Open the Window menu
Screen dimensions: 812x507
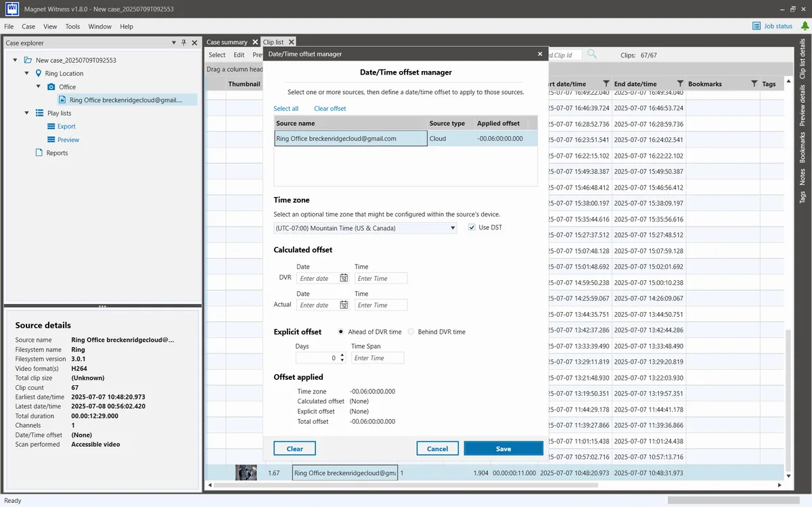99,26
